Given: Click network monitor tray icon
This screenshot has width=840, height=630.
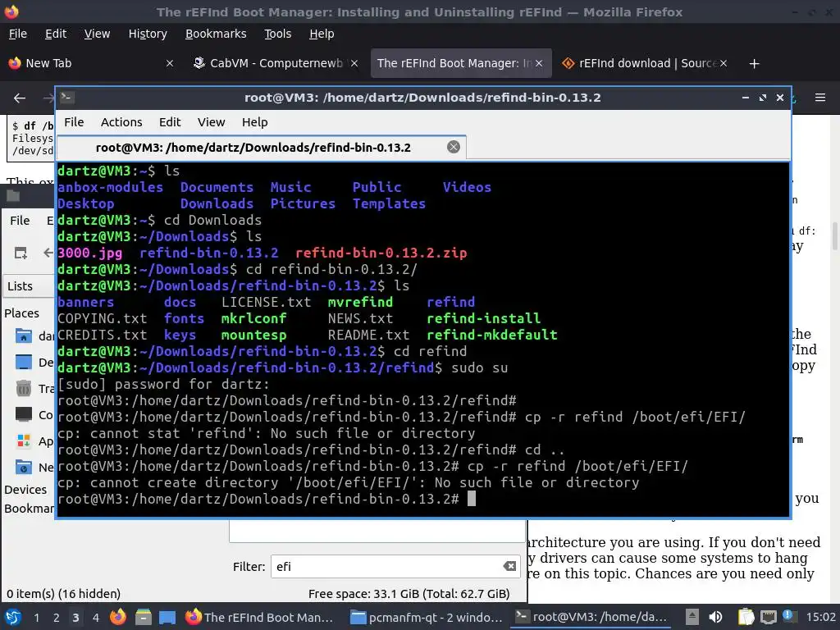Looking at the screenshot, I should pos(768,617).
